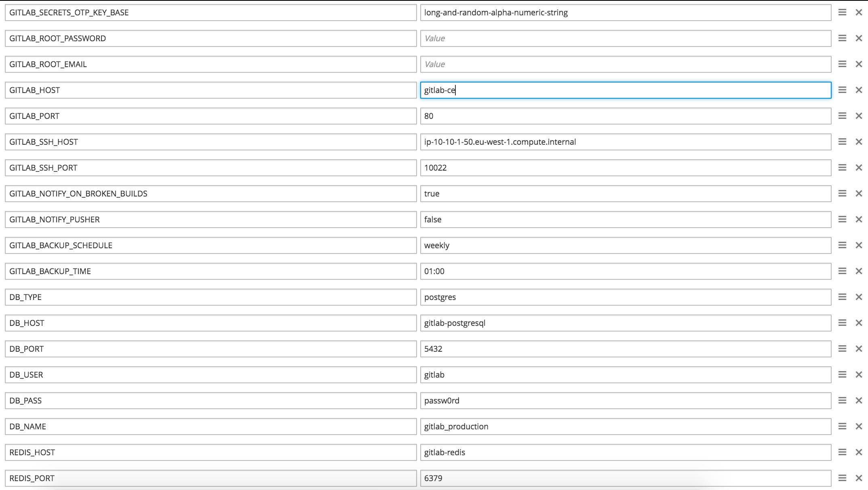Delete the DB_PORT variable

click(859, 349)
